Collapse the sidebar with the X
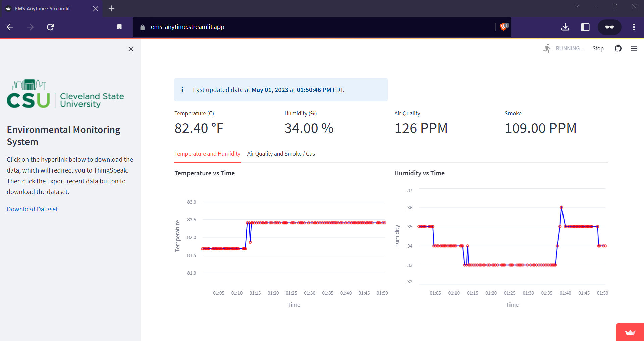Viewport: 644px width, 341px height. click(x=131, y=49)
